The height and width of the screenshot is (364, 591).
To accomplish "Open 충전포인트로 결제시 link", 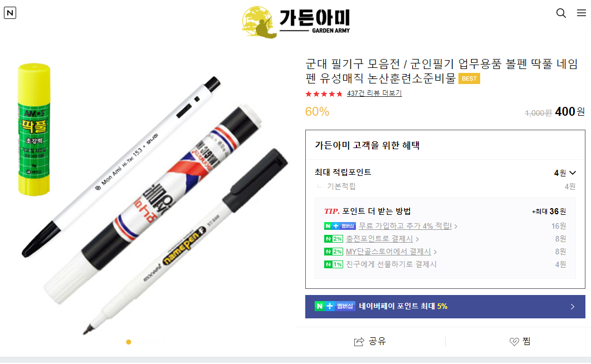I will [379, 239].
